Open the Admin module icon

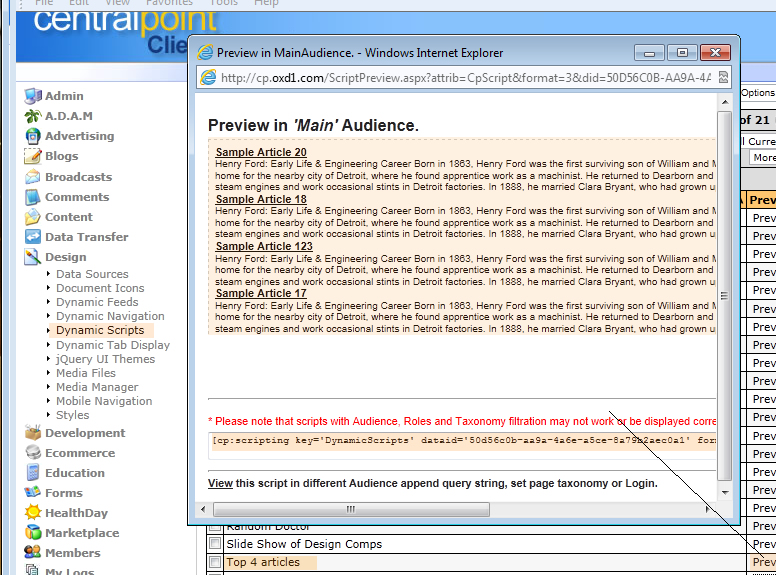coord(33,96)
